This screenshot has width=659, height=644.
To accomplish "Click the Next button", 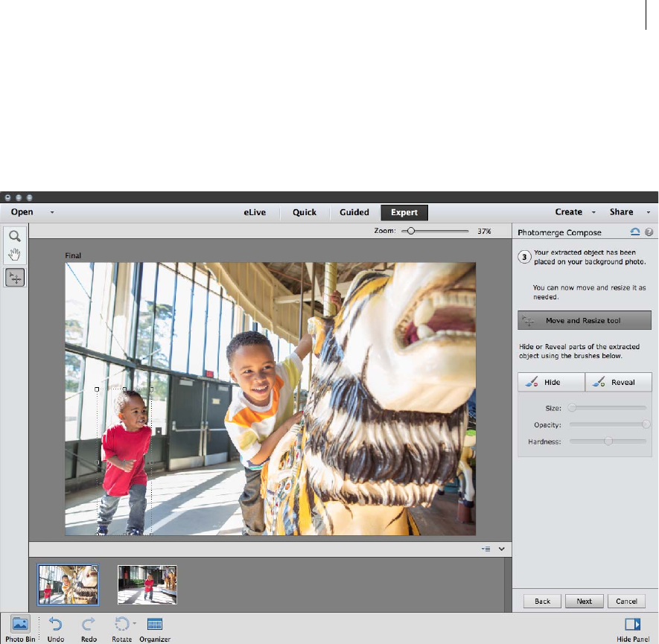I will pyautogui.click(x=584, y=601).
